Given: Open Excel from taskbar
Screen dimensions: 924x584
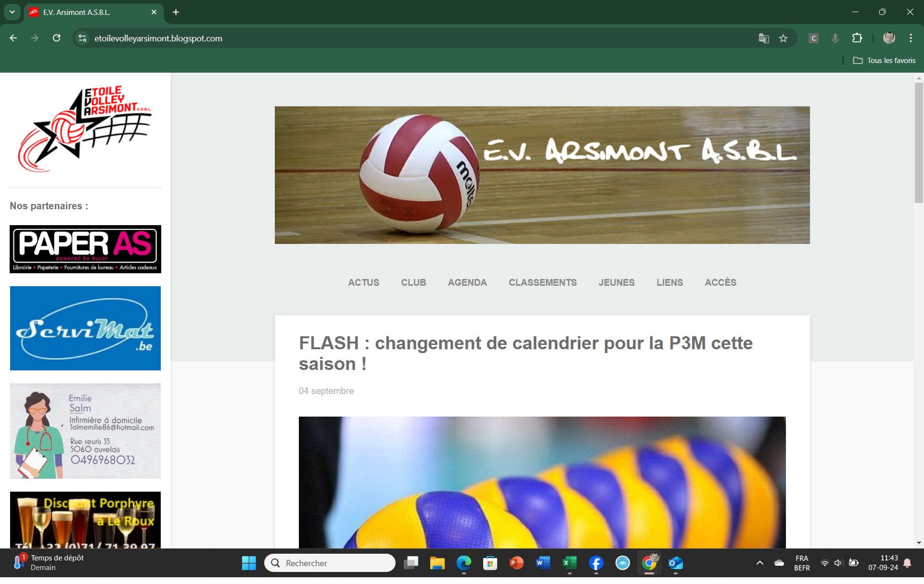Looking at the screenshot, I should (569, 563).
